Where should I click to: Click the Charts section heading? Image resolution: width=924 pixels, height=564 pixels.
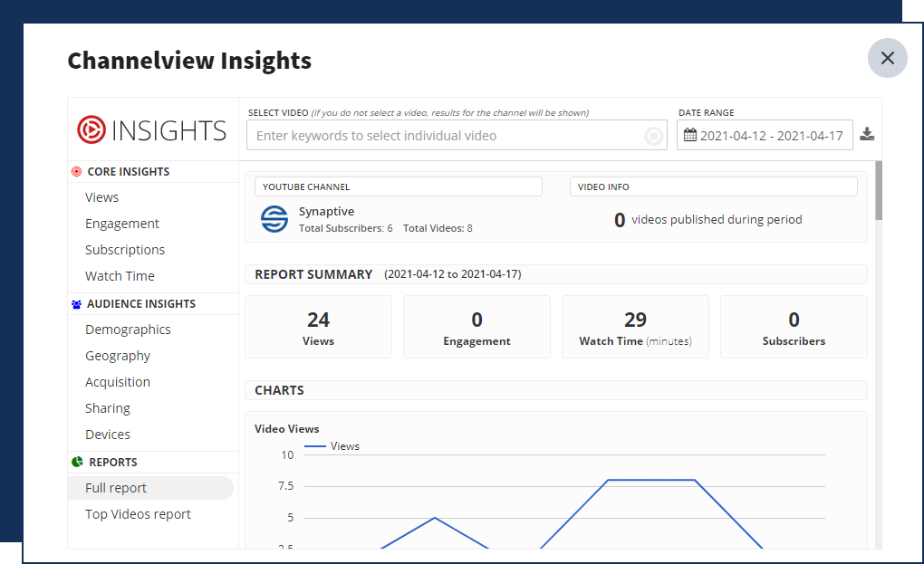(x=279, y=390)
